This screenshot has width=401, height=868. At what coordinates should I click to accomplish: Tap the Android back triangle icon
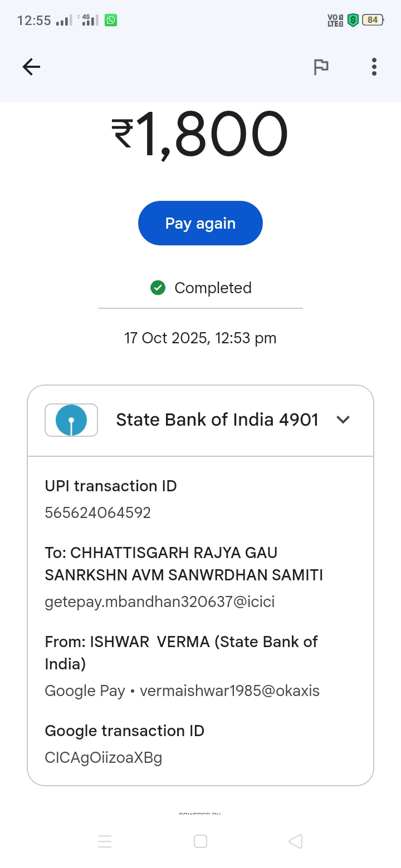tap(296, 841)
